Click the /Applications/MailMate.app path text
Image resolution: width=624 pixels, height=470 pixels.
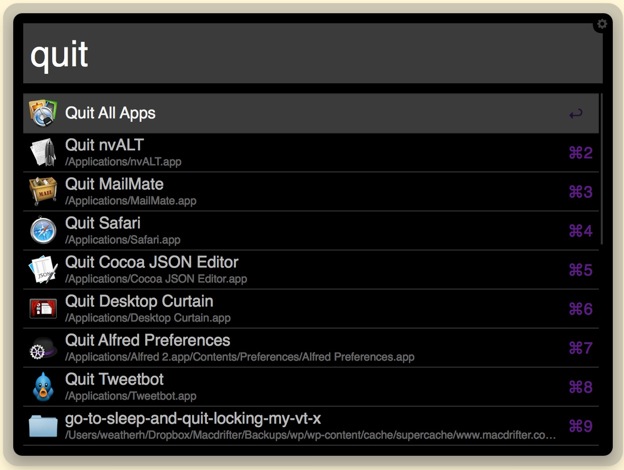131,201
